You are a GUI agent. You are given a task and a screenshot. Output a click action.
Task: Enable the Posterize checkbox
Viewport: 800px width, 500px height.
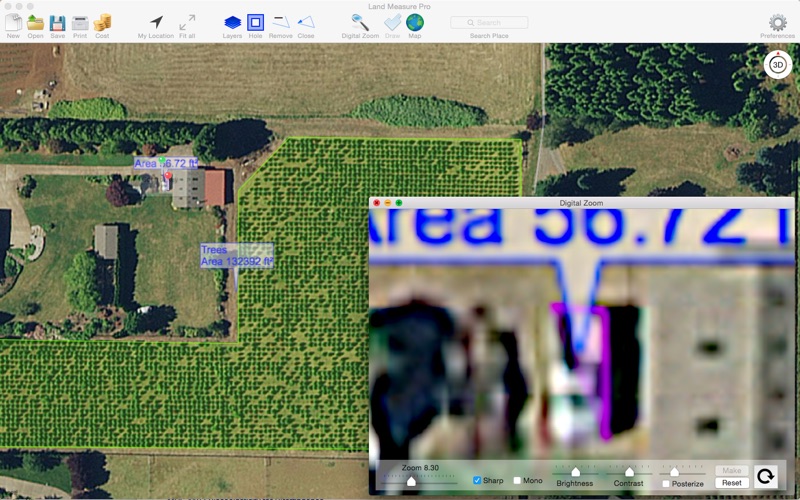pos(666,483)
